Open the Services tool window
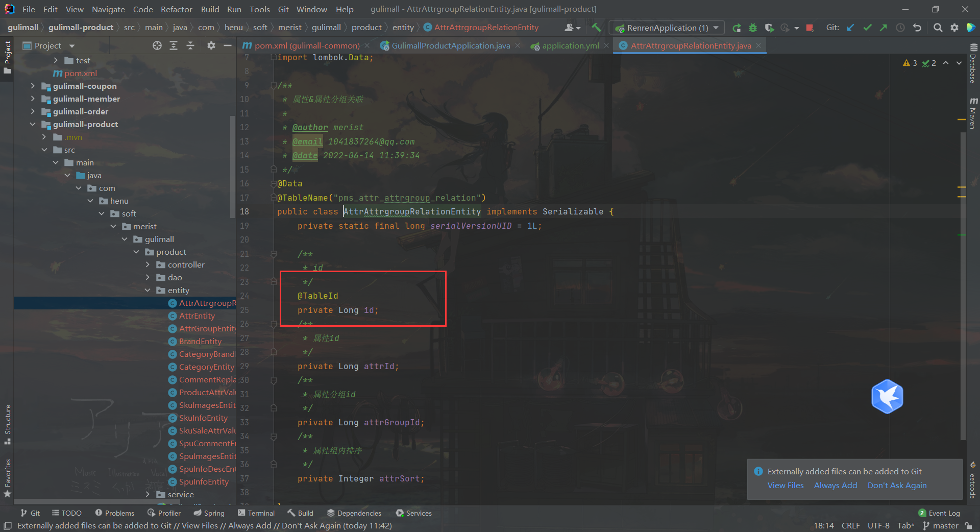The image size is (980, 532). pyautogui.click(x=413, y=513)
